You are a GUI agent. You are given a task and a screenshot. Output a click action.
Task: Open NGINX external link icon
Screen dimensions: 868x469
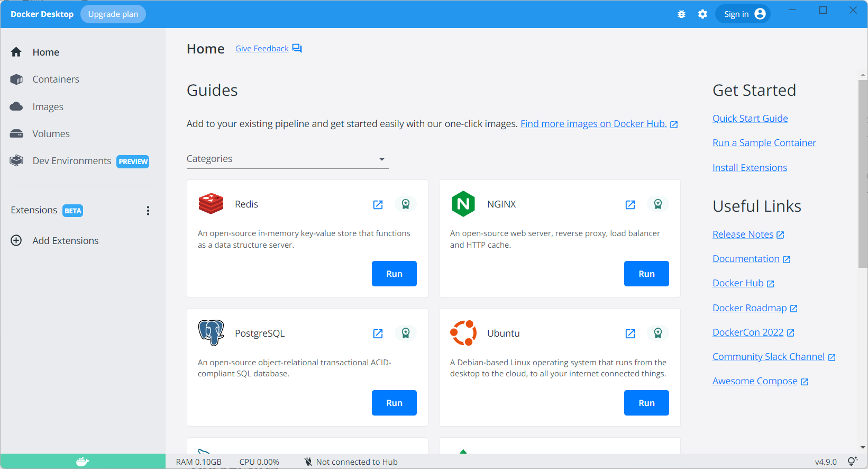pyautogui.click(x=631, y=205)
